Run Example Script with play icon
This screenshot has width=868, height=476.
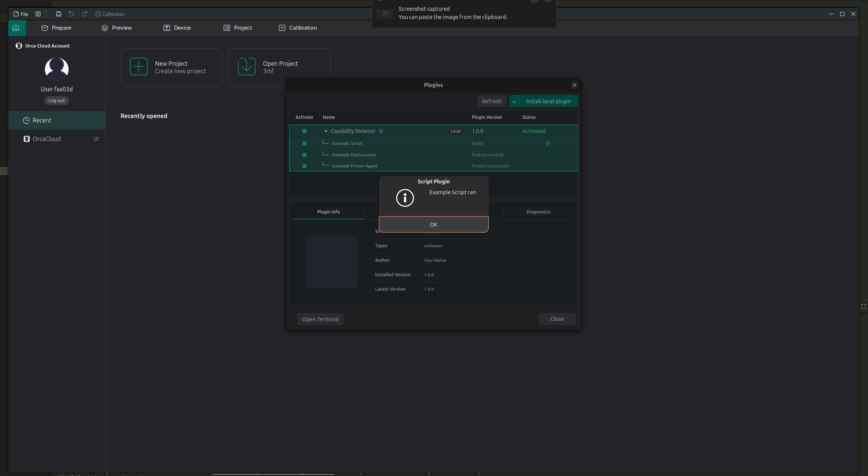548,143
